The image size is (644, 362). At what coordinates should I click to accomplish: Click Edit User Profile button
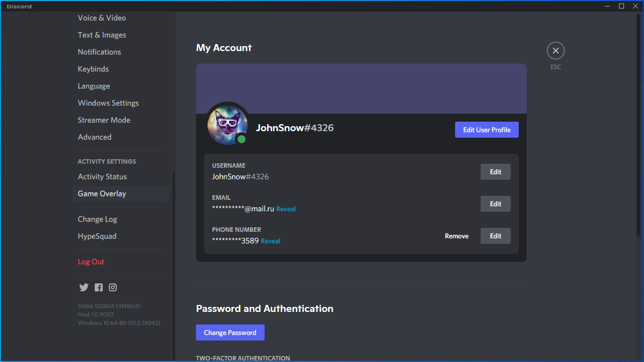click(487, 130)
